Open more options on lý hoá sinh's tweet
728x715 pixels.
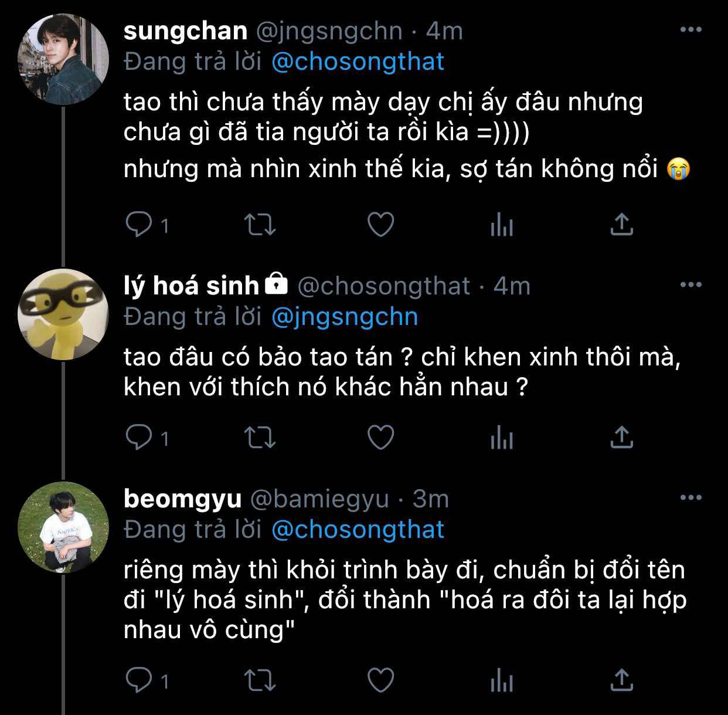coord(690,285)
